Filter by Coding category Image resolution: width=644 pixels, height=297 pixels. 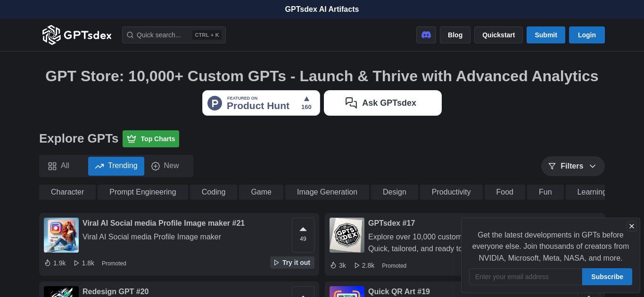[x=214, y=192]
